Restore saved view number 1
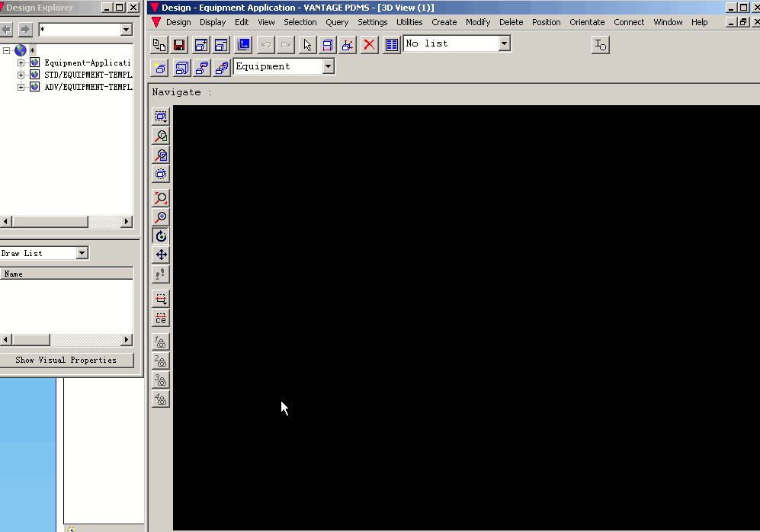The image size is (760, 532). click(x=161, y=342)
